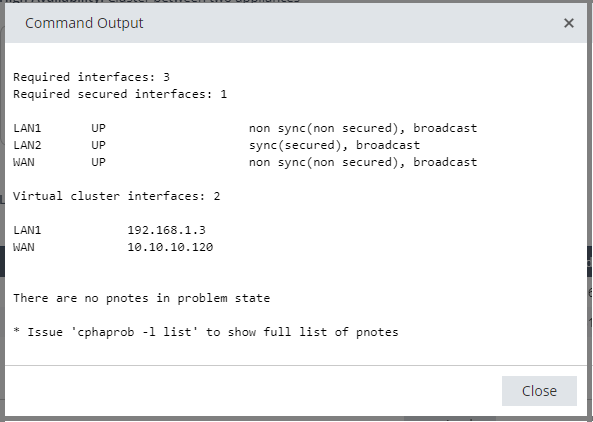The image size is (593, 422).
Task: Click the UP status next to WAN
Action: click(98, 162)
